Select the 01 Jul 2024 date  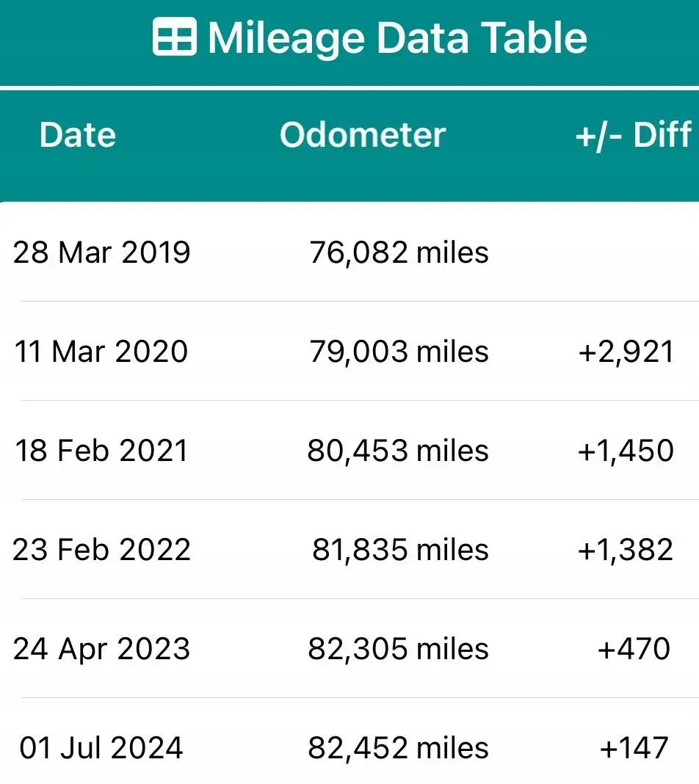[x=101, y=748]
